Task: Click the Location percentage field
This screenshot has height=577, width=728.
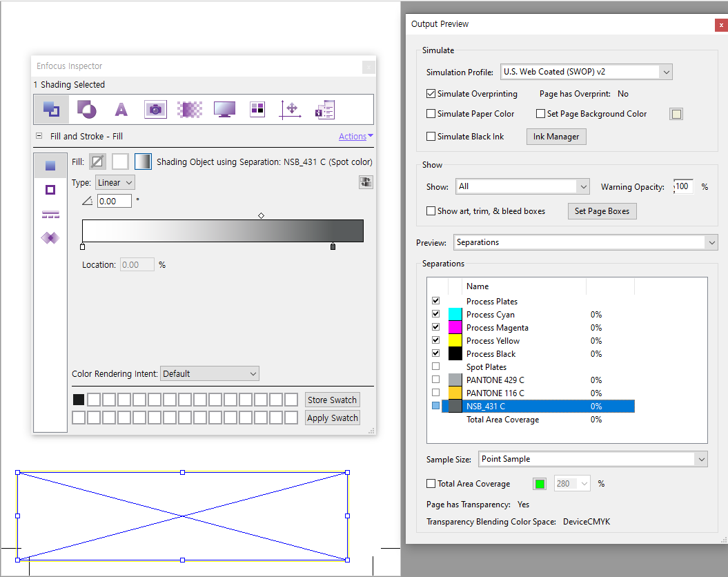Action: 137,264
